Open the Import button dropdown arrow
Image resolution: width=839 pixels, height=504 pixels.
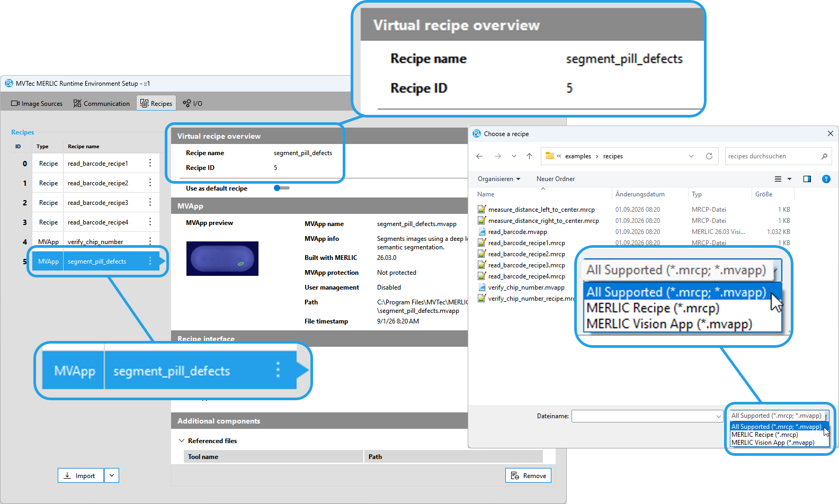tap(112, 475)
